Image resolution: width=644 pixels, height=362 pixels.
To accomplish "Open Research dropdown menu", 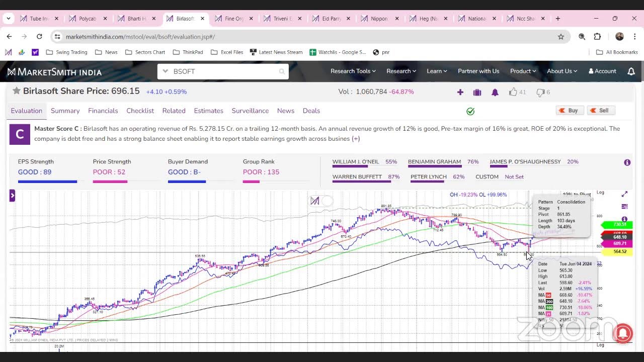I will [x=401, y=71].
